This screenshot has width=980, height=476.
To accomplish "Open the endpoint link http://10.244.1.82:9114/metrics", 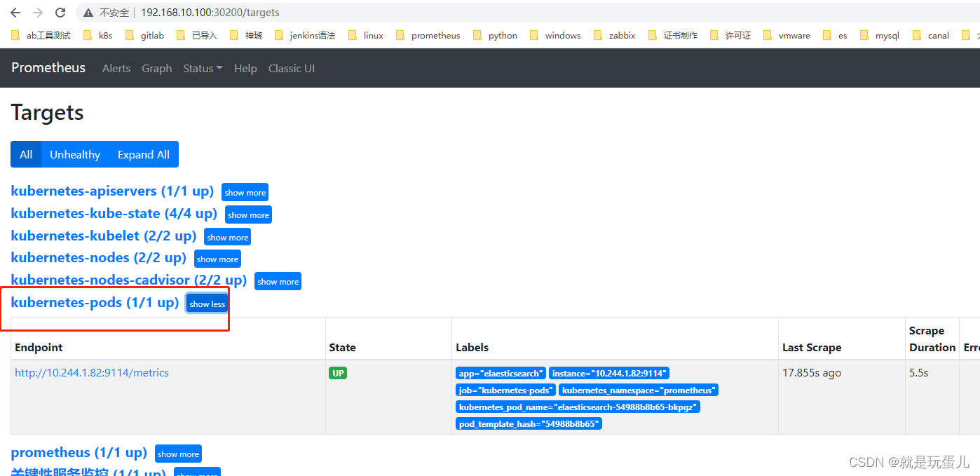I will click(91, 373).
